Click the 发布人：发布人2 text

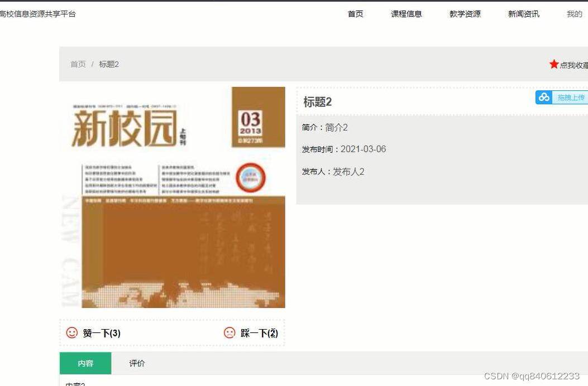[333, 172]
